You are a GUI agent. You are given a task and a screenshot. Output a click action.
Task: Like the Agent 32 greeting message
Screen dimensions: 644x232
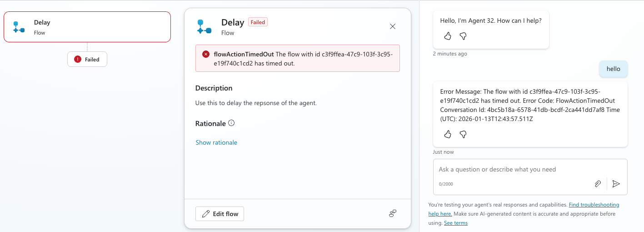pyautogui.click(x=448, y=36)
